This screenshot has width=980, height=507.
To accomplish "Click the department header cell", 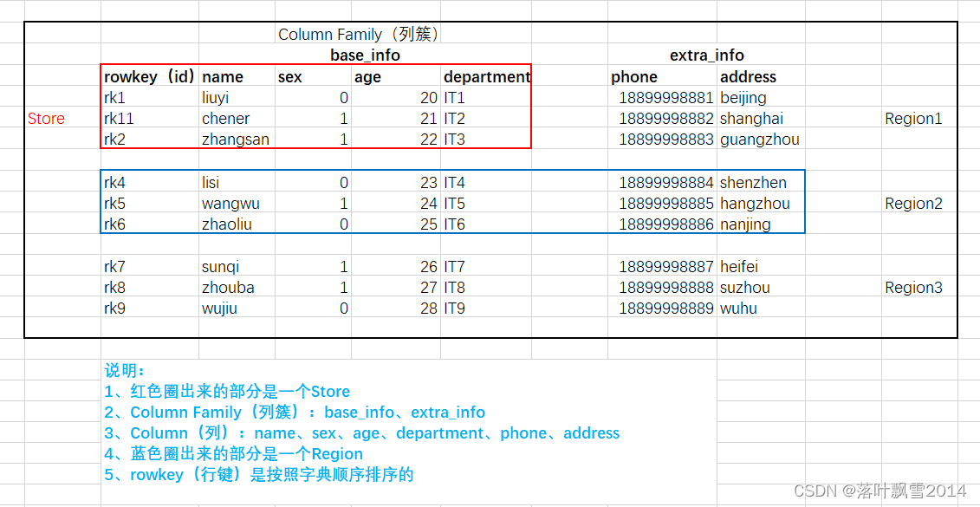I will point(486,76).
